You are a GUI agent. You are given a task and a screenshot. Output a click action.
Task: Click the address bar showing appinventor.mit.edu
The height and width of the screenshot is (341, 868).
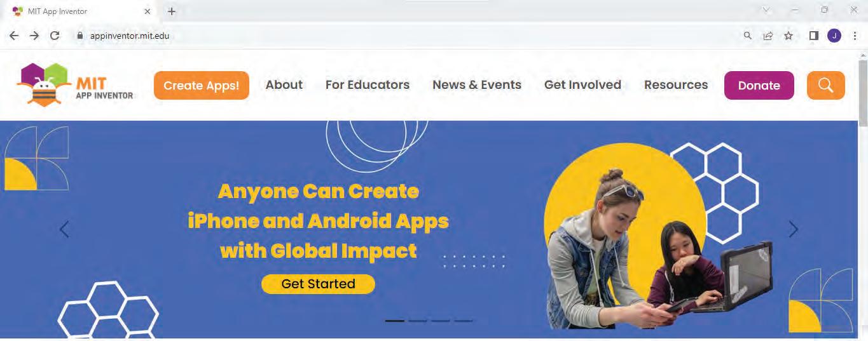click(x=407, y=36)
